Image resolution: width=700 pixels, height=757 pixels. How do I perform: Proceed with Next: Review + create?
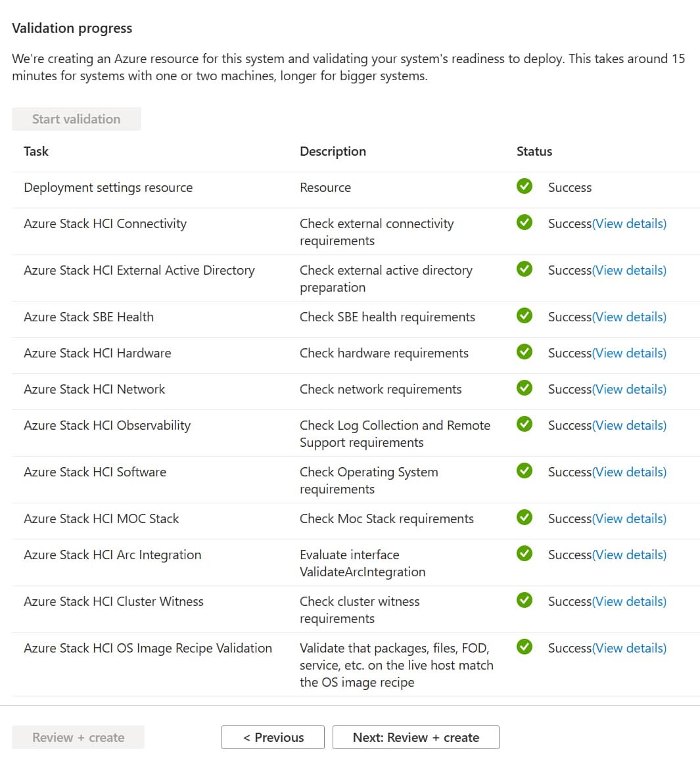[416, 737]
